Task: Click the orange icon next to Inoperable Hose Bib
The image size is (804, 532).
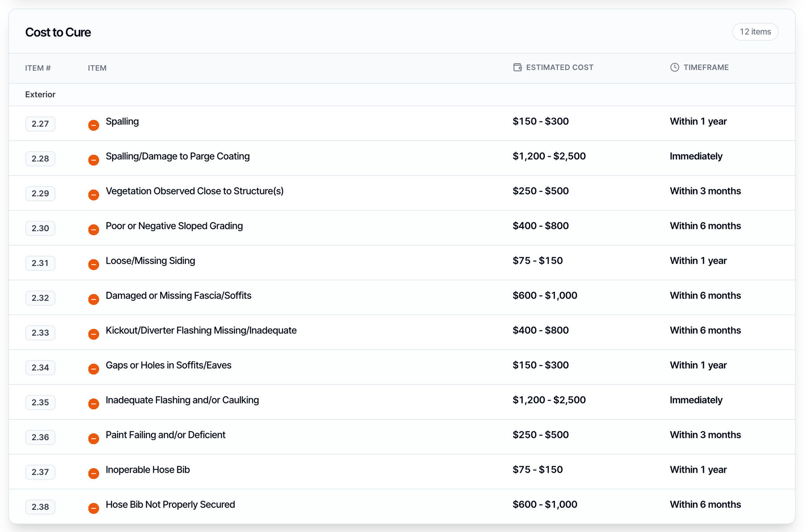Action: tap(93, 473)
